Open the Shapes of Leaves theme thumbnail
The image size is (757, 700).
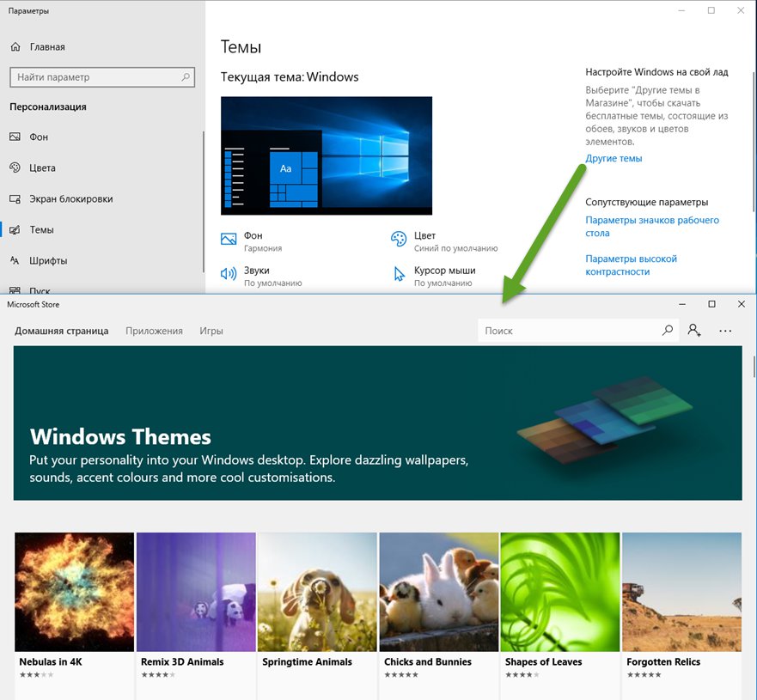[x=560, y=592]
